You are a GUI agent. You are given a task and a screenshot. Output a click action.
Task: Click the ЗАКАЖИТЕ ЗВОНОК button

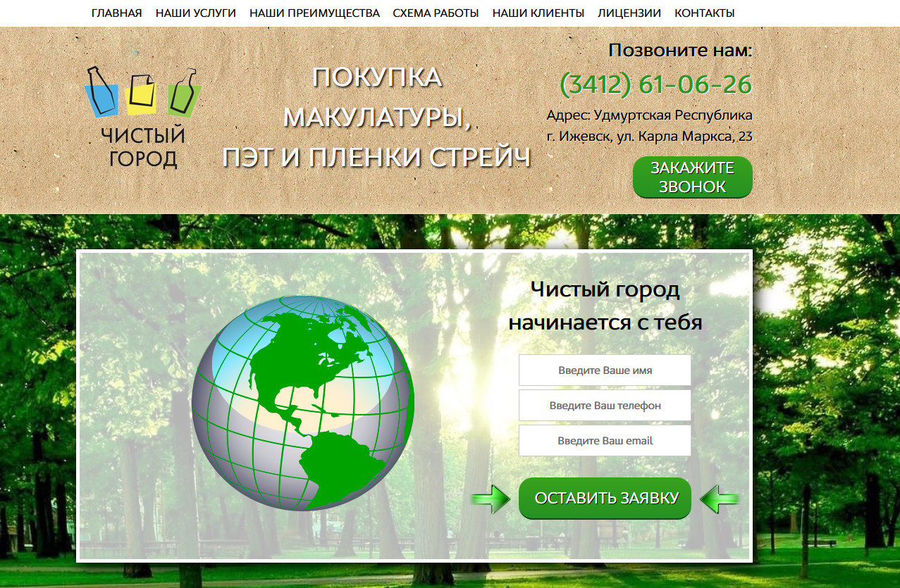click(693, 177)
